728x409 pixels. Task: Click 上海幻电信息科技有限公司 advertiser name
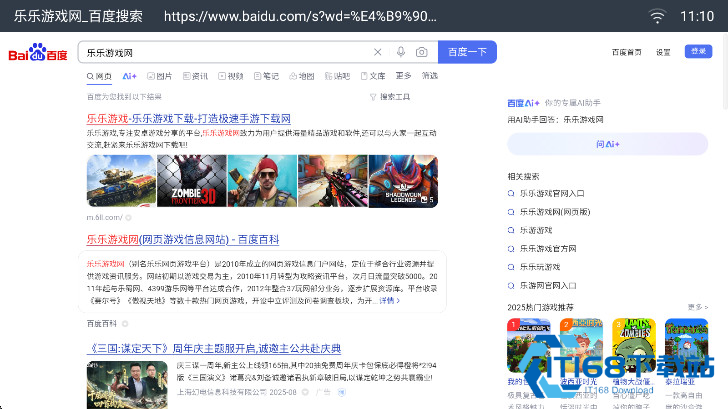click(221, 392)
